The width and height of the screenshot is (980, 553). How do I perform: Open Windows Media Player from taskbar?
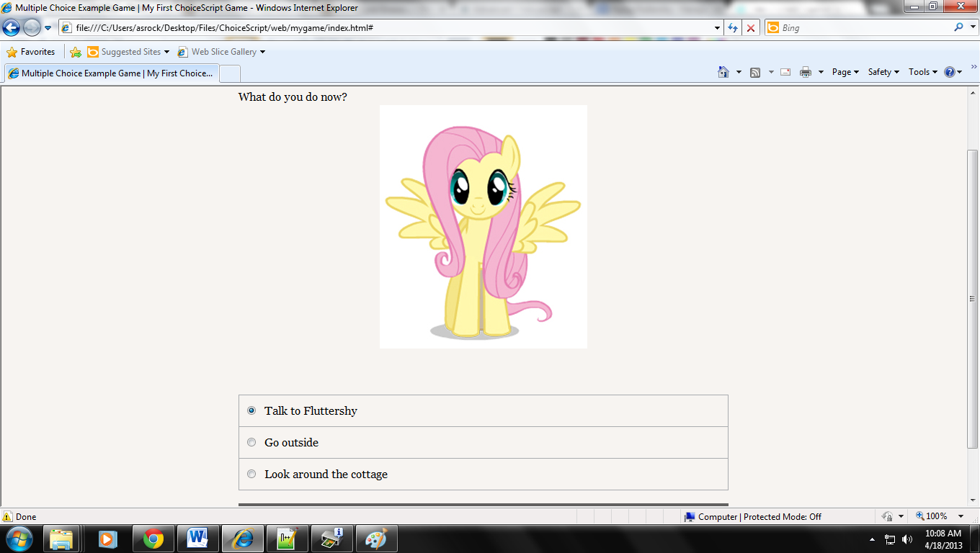[x=107, y=539]
